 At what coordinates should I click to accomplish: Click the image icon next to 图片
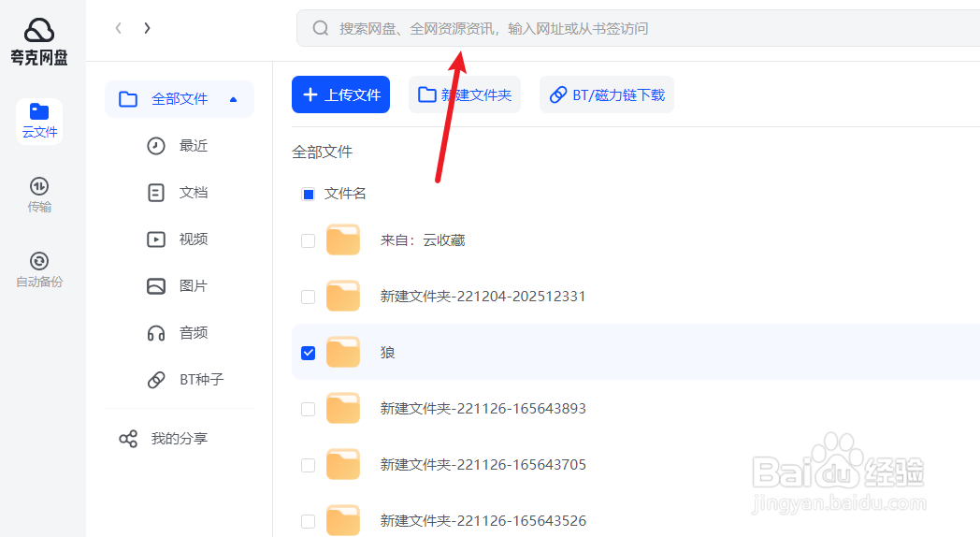coord(155,286)
